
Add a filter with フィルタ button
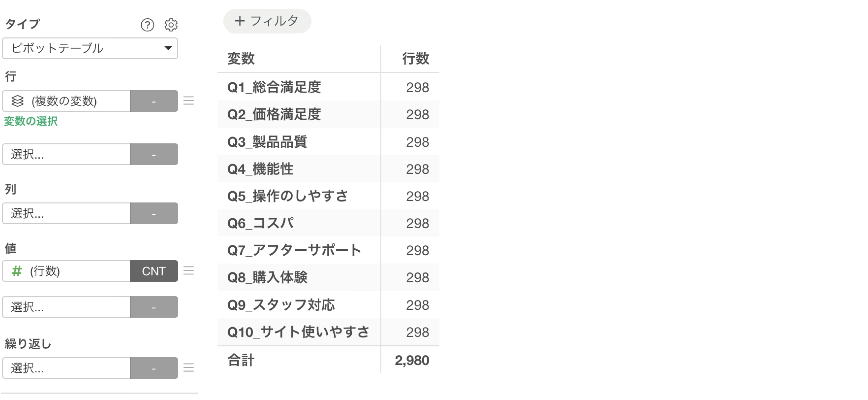click(x=267, y=21)
